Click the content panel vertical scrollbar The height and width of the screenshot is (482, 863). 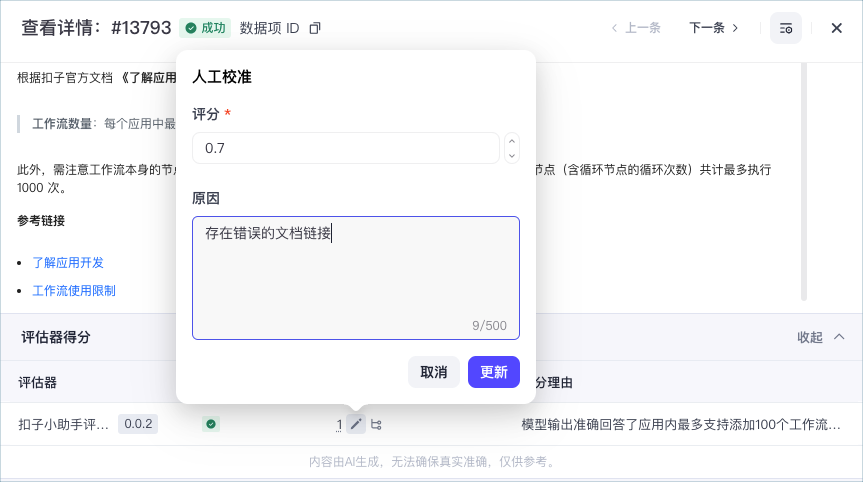point(804,182)
